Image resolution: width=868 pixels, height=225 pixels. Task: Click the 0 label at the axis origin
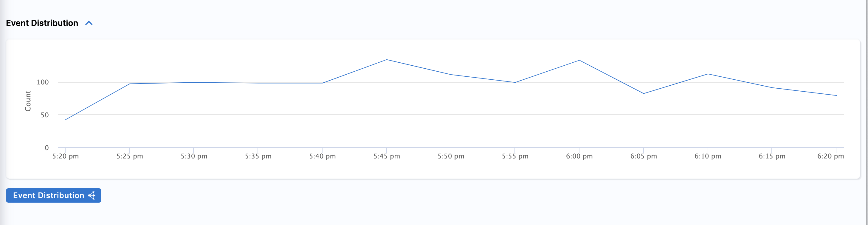pos(46,147)
